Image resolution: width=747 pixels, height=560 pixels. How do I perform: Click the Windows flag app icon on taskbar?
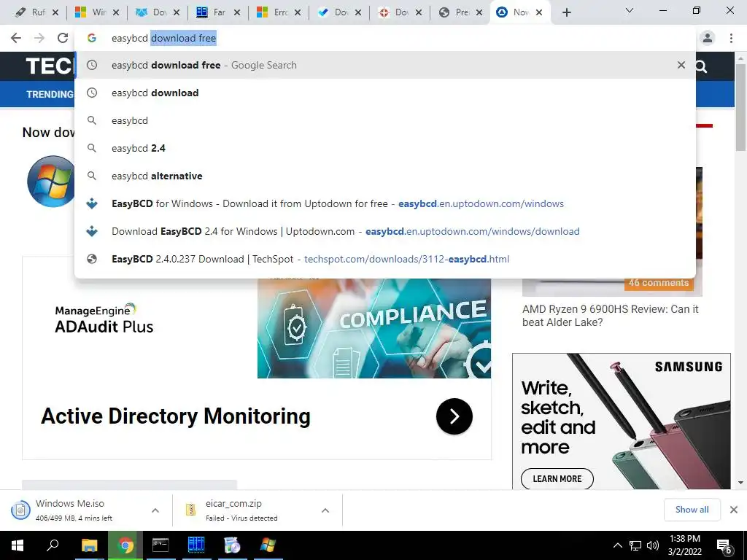pyautogui.click(x=268, y=545)
